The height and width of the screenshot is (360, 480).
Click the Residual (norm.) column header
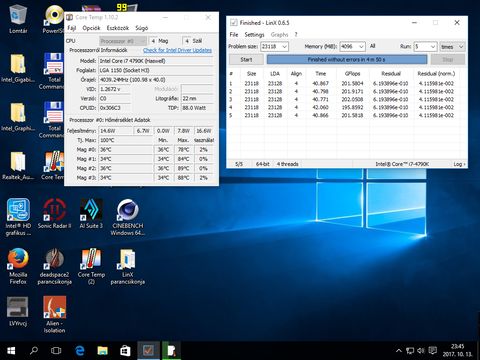(436, 73)
